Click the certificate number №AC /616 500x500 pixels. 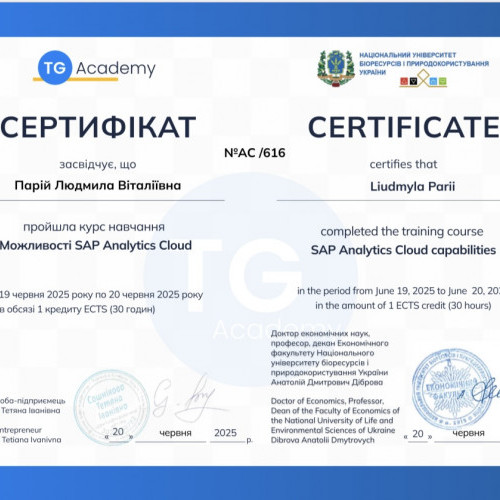pyautogui.click(x=255, y=153)
